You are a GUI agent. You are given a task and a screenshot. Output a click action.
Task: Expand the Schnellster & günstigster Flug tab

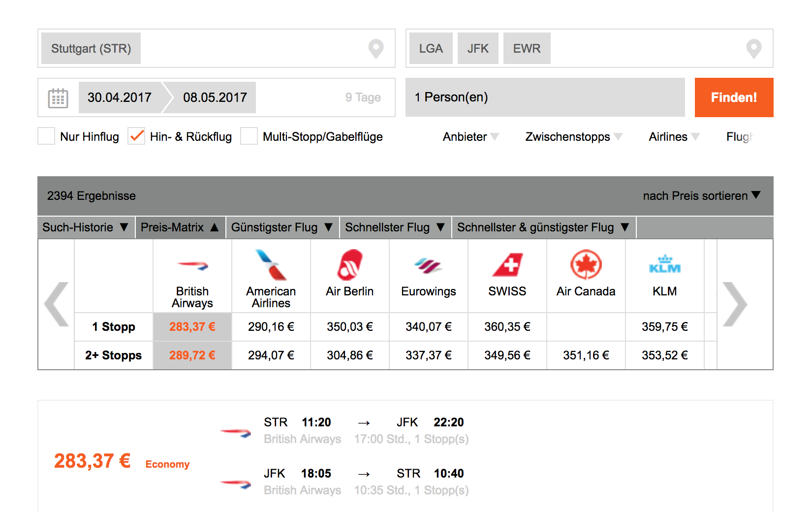pos(544,227)
